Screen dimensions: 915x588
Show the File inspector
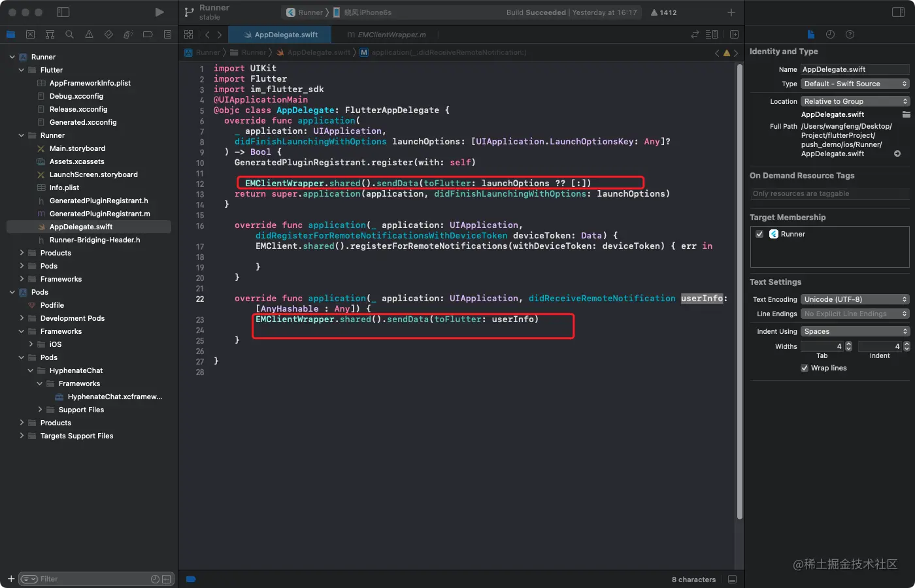click(x=810, y=35)
